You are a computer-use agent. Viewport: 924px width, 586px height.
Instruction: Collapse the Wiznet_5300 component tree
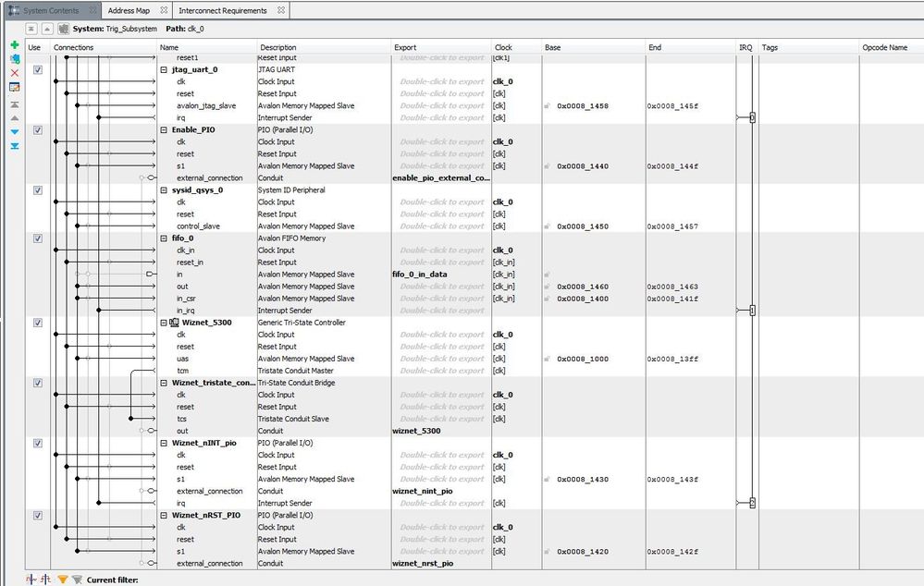click(x=164, y=323)
